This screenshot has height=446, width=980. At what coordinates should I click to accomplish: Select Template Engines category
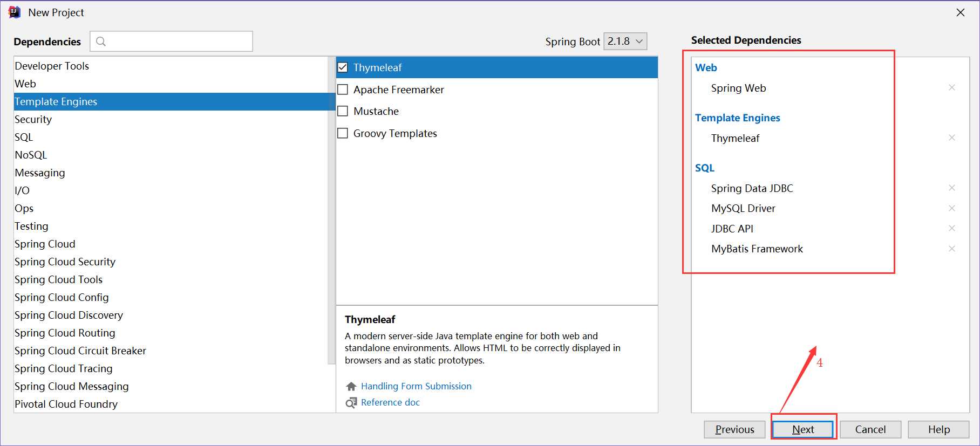171,101
